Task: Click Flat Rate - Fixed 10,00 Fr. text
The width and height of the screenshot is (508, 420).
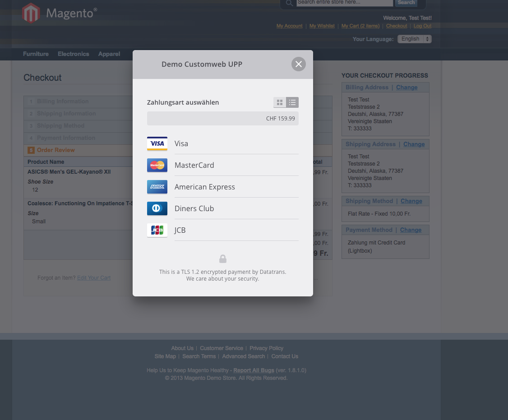Action: click(x=379, y=214)
